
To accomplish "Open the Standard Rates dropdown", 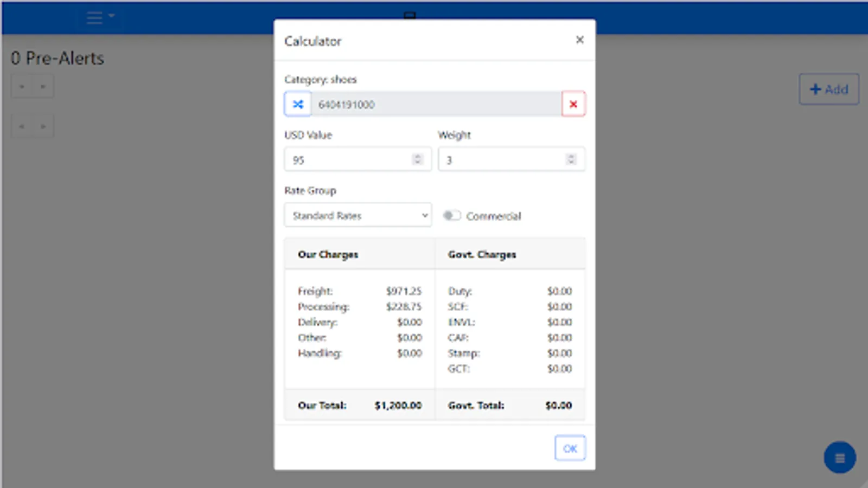I will 358,215.
